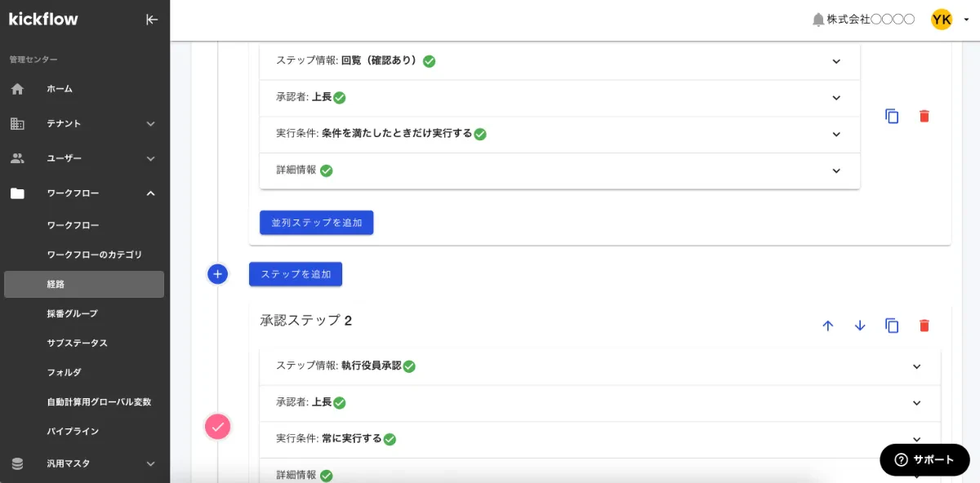Move 承認ステップ 2 up
Screen dimensions: 980x483
click(827, 326)
